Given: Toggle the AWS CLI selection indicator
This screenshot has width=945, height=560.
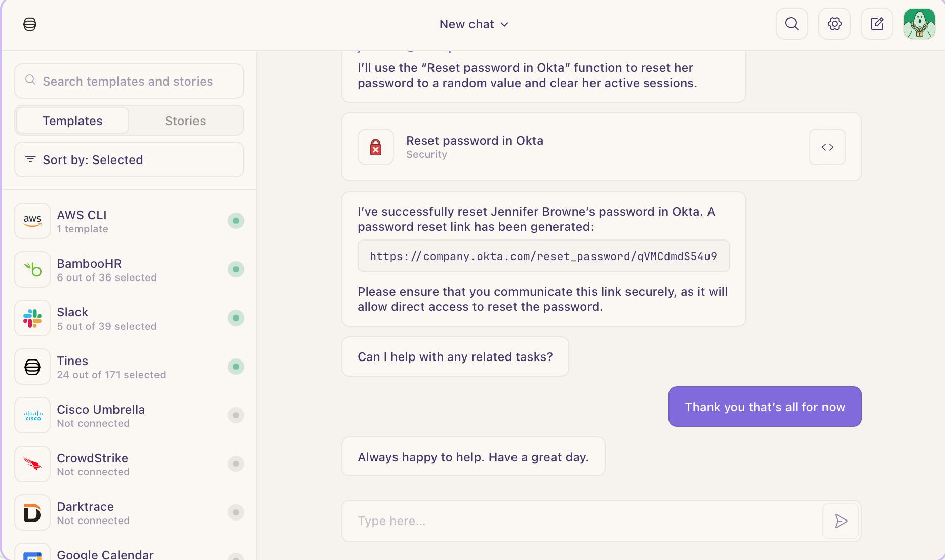Looking at the screenshot, I should 236,221.
